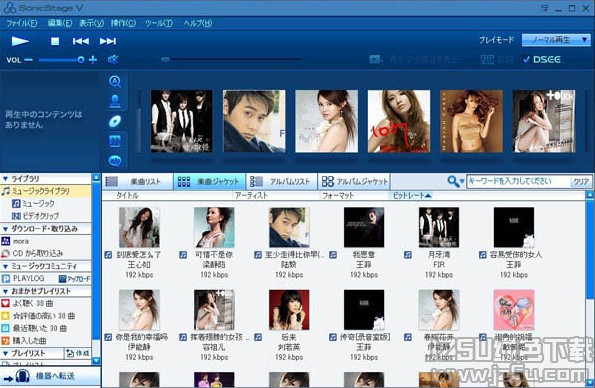Collapse the ライブラリ section
The image size is (595, 388).
(x=5, y=178)
